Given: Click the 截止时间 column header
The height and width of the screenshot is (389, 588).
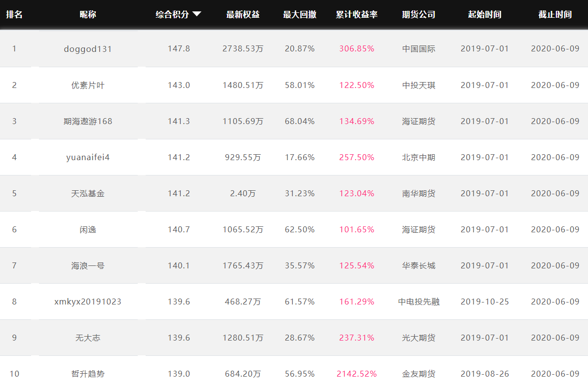Looking at the screenshot, I should coord(555,15).
